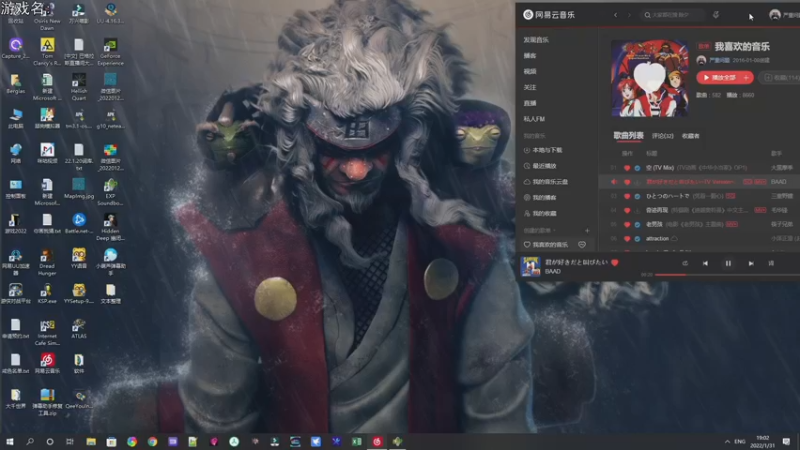Viewport: 800px width, 450px height.
Task: Seek on the playback progress bar
Action: (x=728, y=274)
